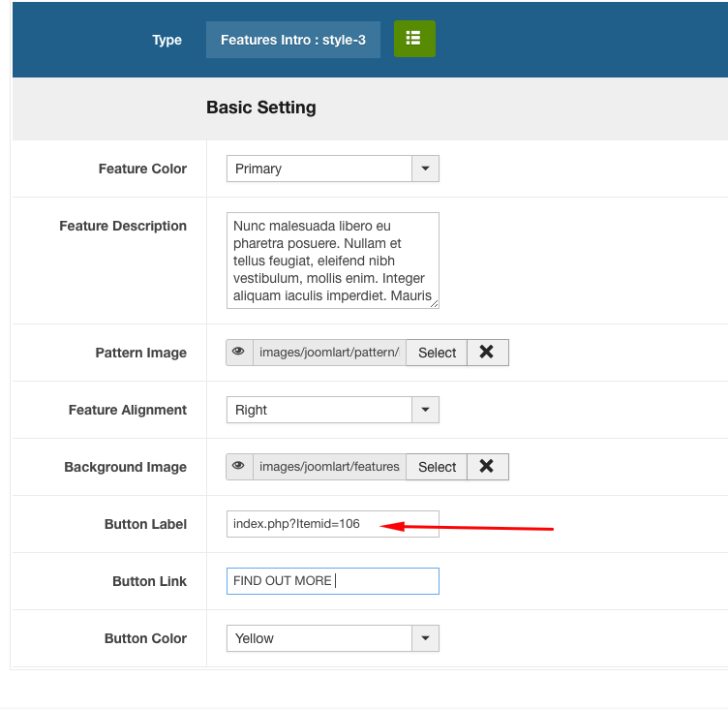The image size is (728, 709).
Task: Expand the Feature Alignment dropdown
Action: [x=425, y=410]
